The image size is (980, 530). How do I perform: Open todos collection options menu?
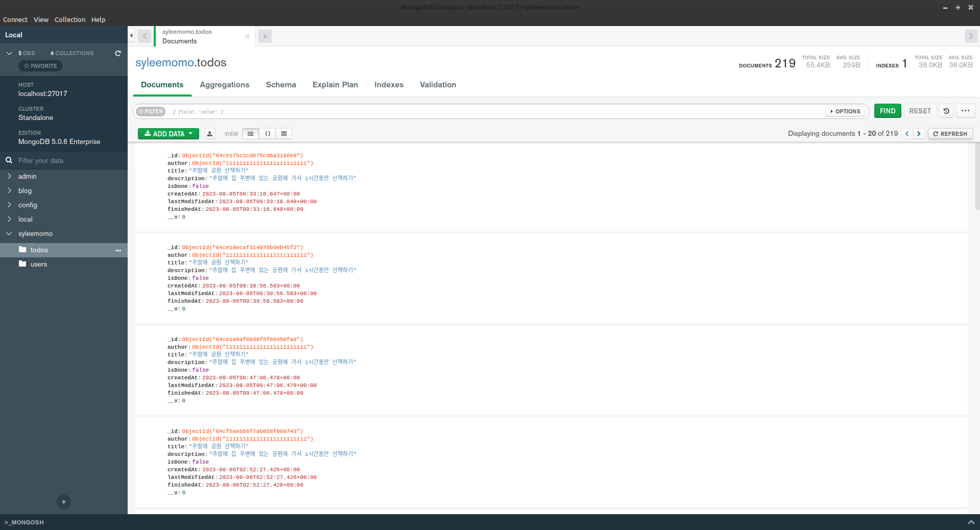tap(118, 250)
